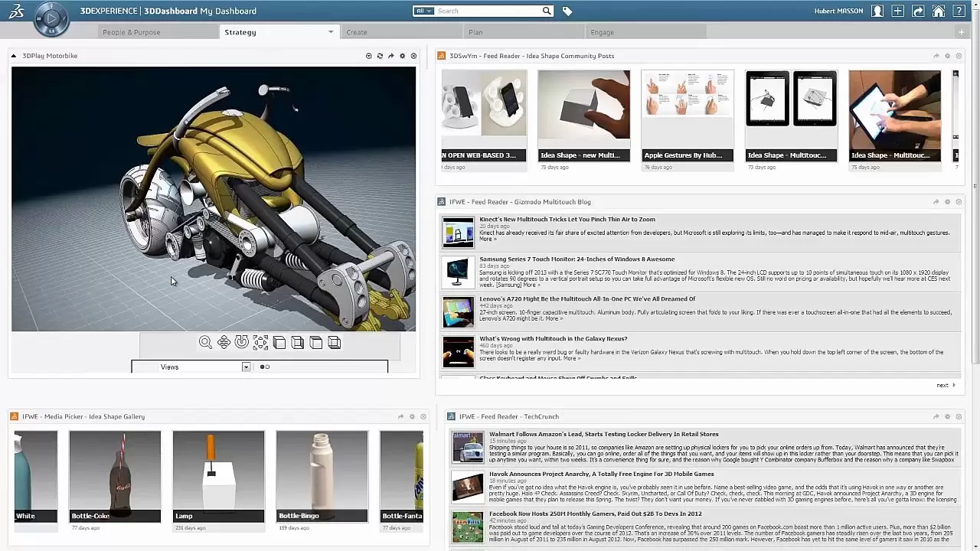Open the user profile icon
Screen dimensions: 980x551
click(877, 11)
